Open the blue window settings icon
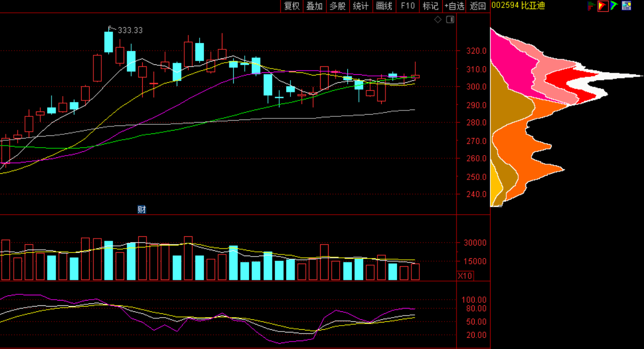 coord(626,6)
